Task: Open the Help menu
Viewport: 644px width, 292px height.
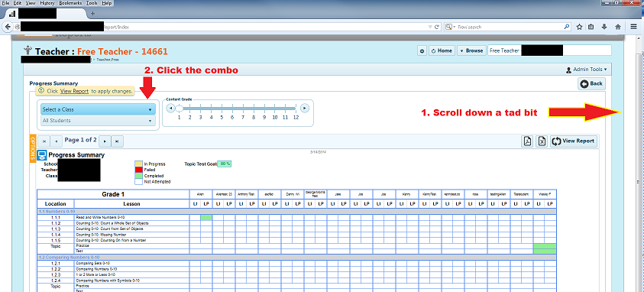Action: click(107, 3)
